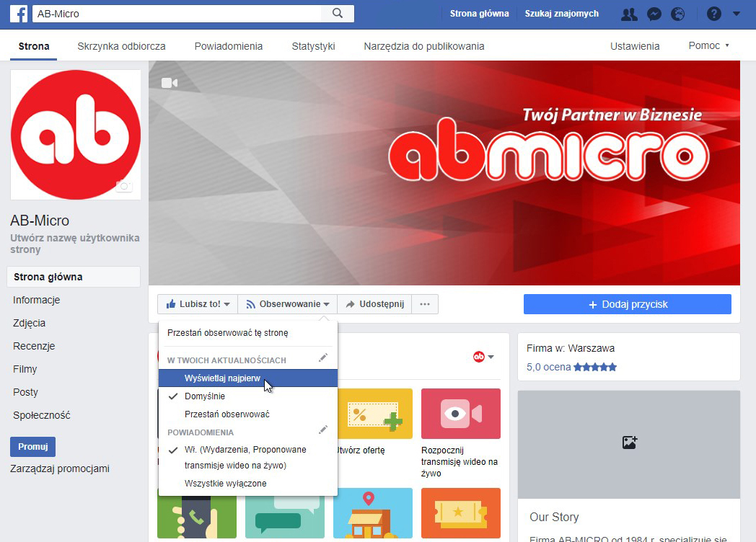756x542 pixels.
Task: Click the Facebook logo icon
Action: 19,14
